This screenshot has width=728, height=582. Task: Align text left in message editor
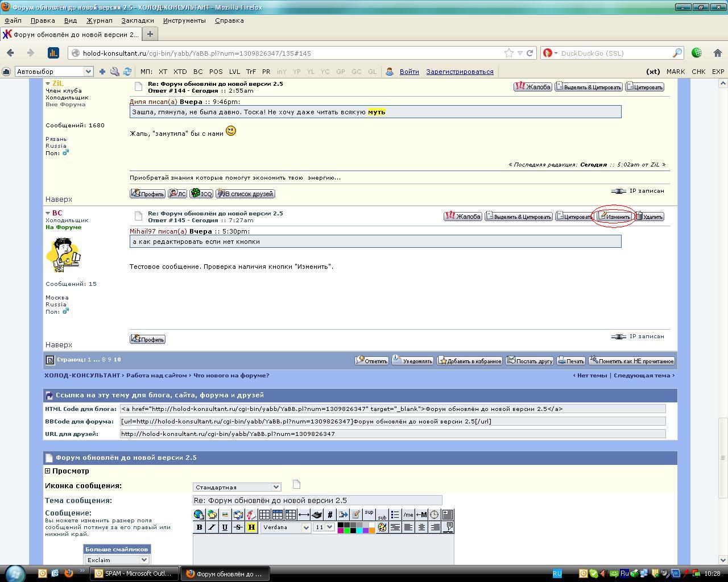click(x=408, y=527)
